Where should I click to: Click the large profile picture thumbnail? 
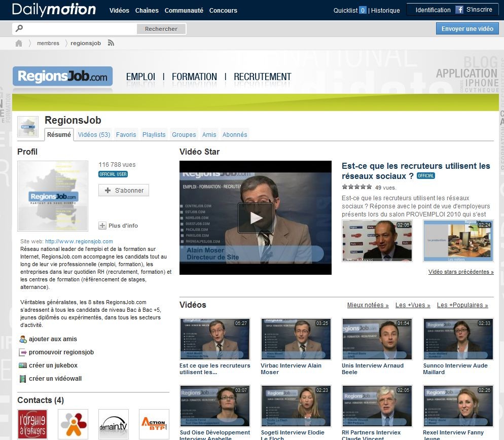click(53, 196)
